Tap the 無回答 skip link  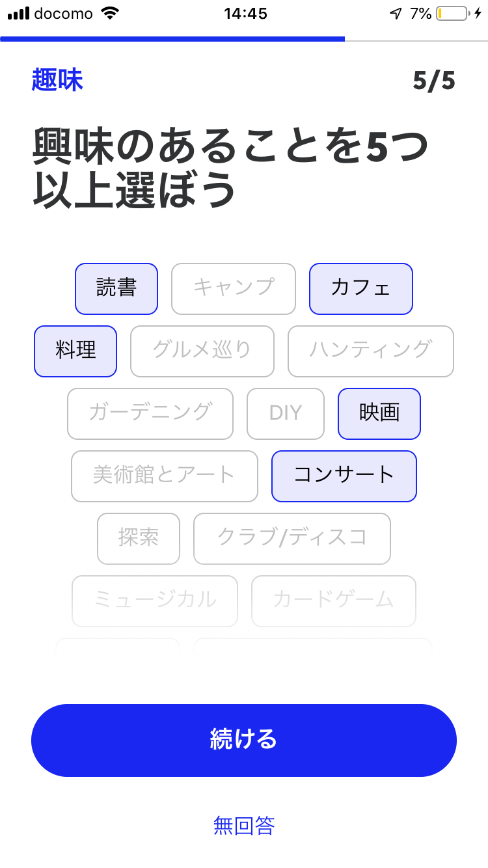pos(244,825)
